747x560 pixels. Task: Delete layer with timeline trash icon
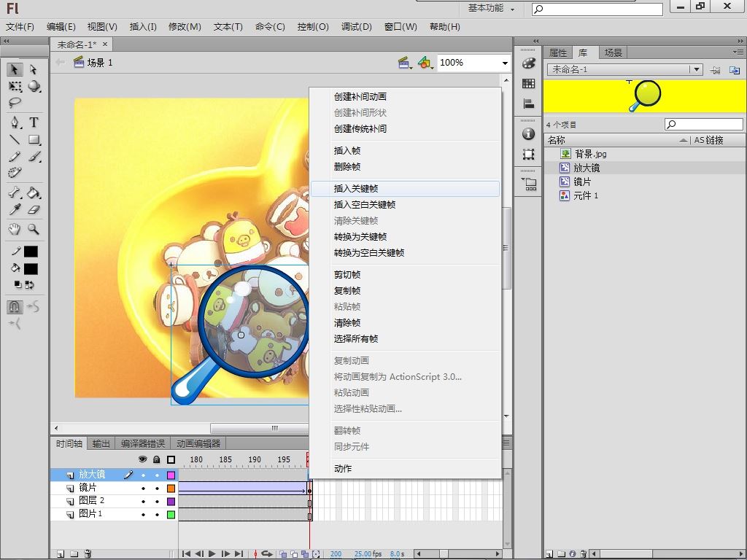pyautogui.click(x=88, y=554)
